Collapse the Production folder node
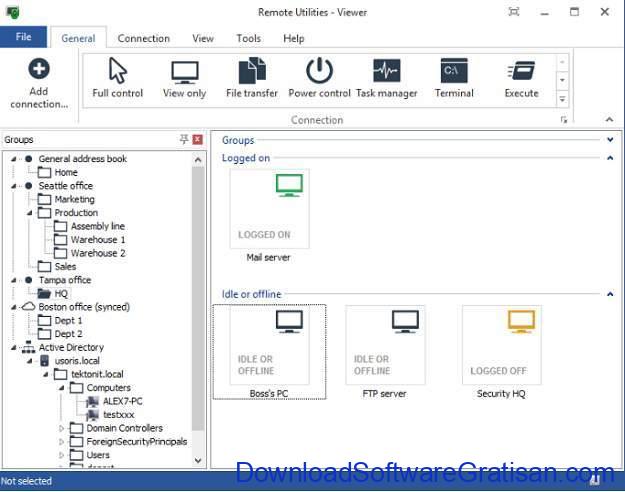The height and width of the screenshot is (492, 625). click(x=29, y=213)
